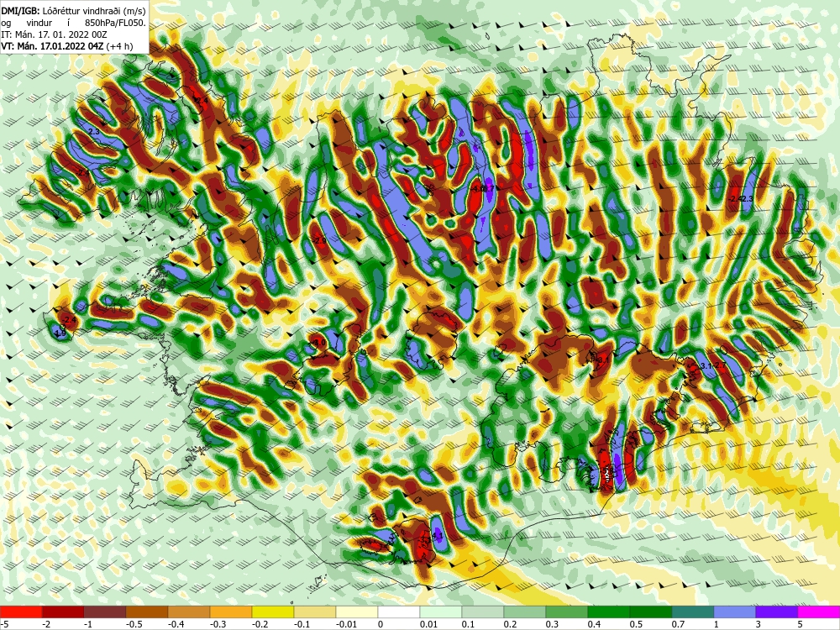
Task: Choose the medium green 0.3 legend swatch
Action: tap(567, 612)
